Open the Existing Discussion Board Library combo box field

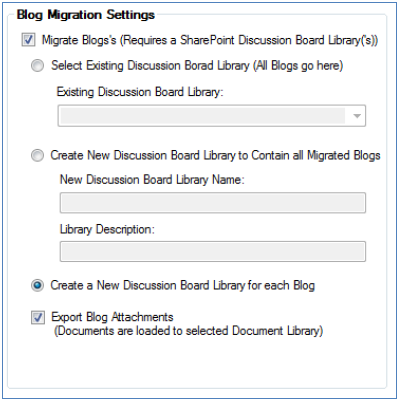tap(212, 116)
